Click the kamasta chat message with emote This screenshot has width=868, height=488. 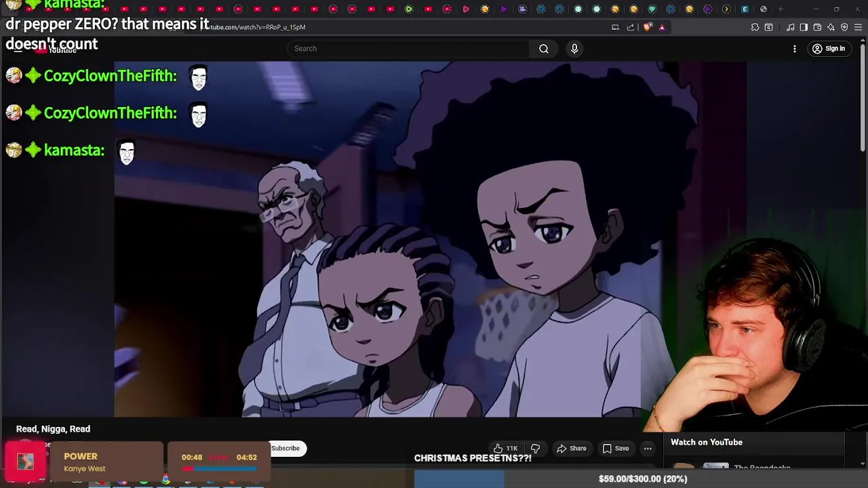coord(71,150)
